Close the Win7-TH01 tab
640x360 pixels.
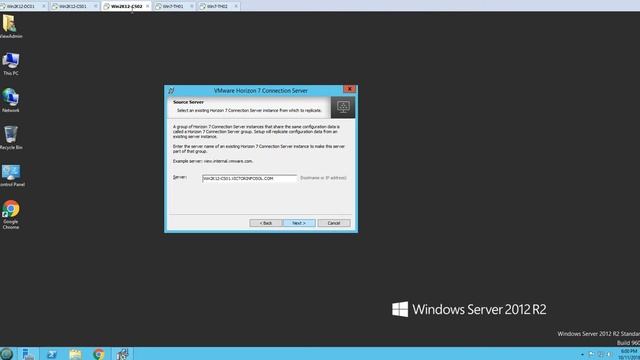192,6
